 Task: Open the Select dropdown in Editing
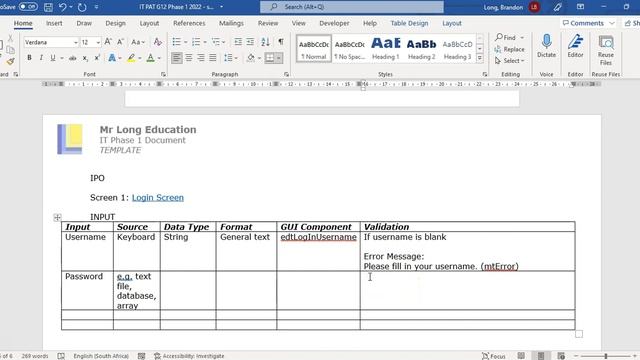click(509, 61)
